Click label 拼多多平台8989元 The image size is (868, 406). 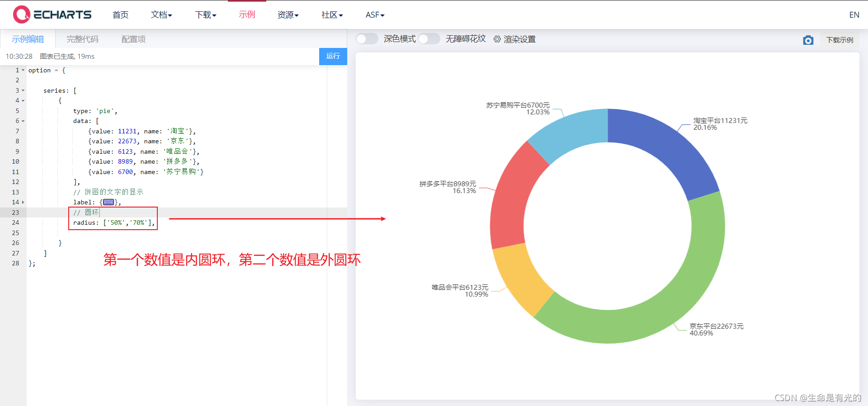(448, 184)
